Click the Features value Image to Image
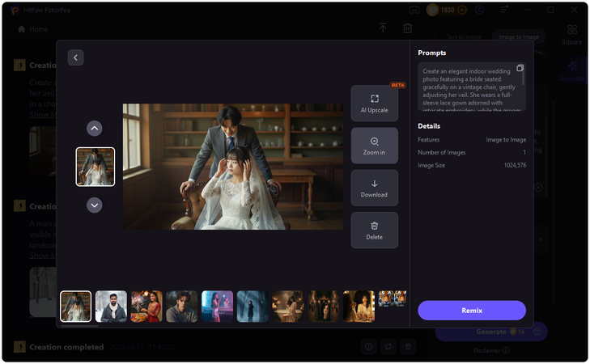 [x=506, y=139]
